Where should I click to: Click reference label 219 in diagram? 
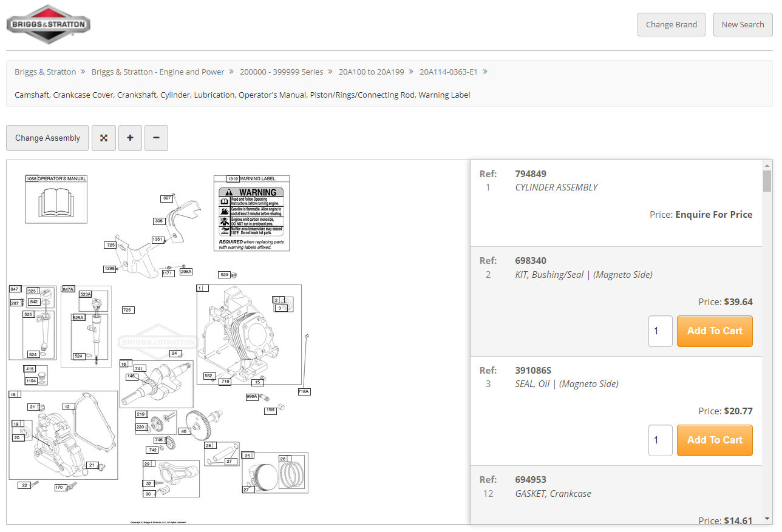point(141,414)
